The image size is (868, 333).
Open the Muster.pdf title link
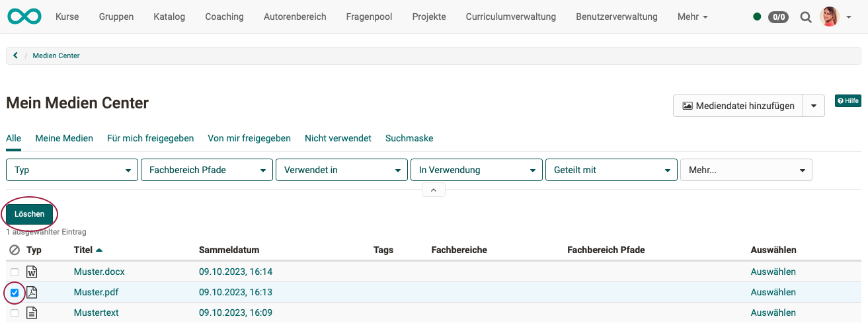coord(97,292)
